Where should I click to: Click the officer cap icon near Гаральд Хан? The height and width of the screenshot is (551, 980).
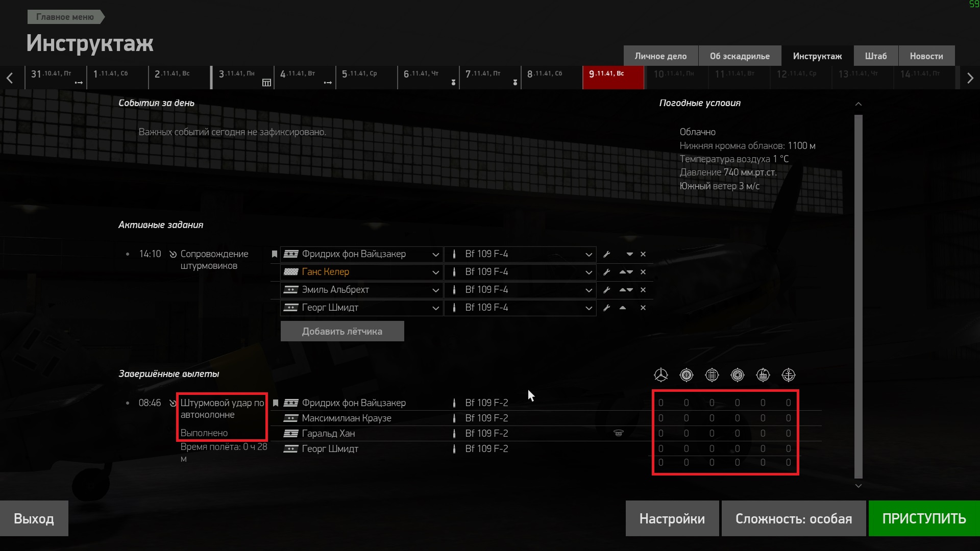[x=619, y=433]
